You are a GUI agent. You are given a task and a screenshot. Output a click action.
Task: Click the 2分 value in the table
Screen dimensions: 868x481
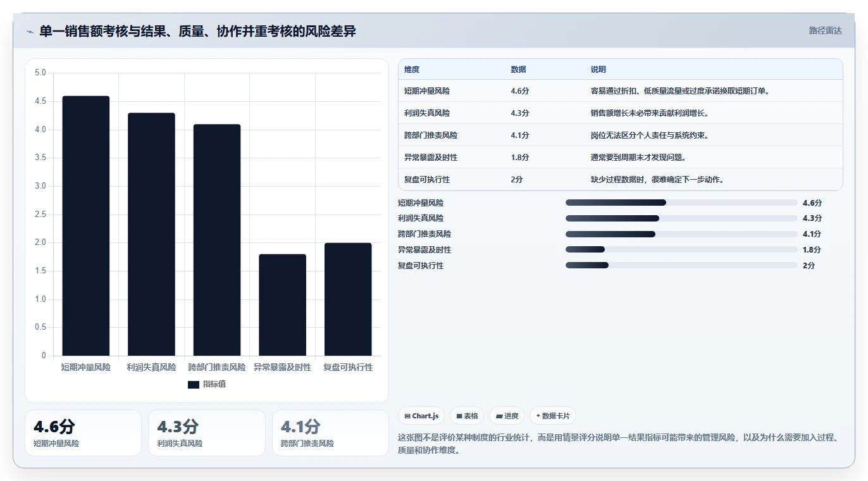517,180
